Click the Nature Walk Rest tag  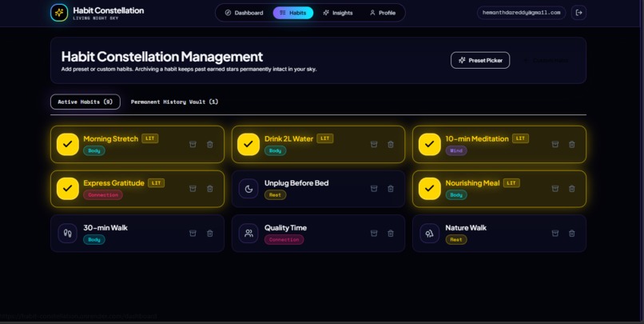(456, 240)
